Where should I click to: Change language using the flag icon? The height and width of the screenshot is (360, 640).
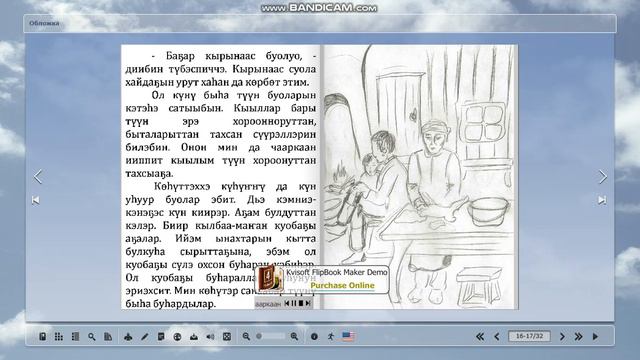click(348, 336)
